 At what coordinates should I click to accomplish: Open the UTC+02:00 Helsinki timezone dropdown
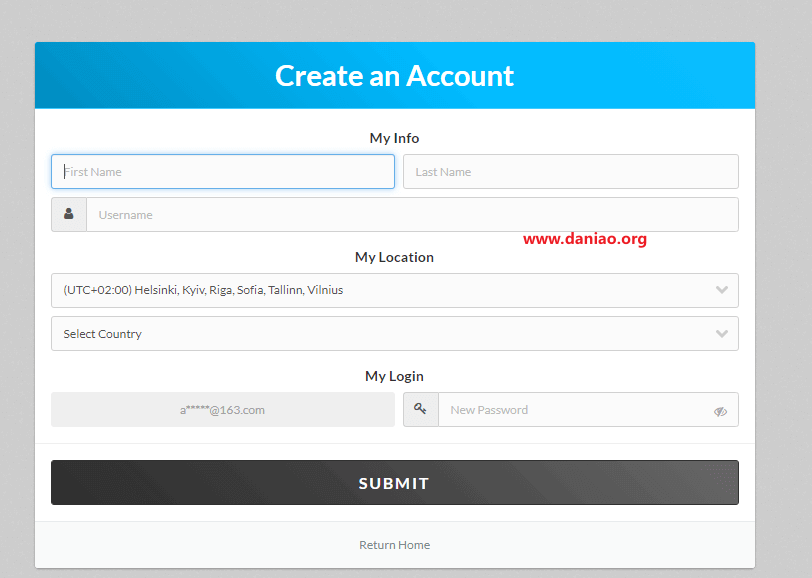[380, 290]
